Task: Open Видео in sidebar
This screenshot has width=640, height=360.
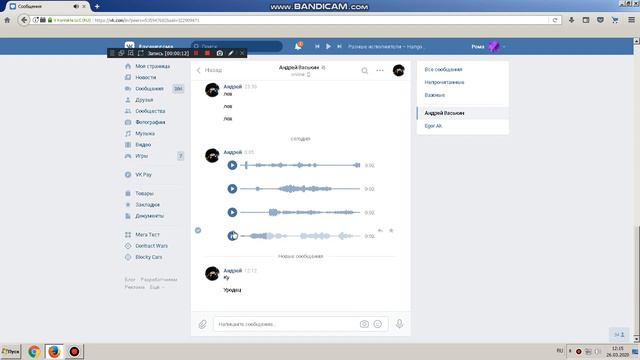Action: point(143,144)
